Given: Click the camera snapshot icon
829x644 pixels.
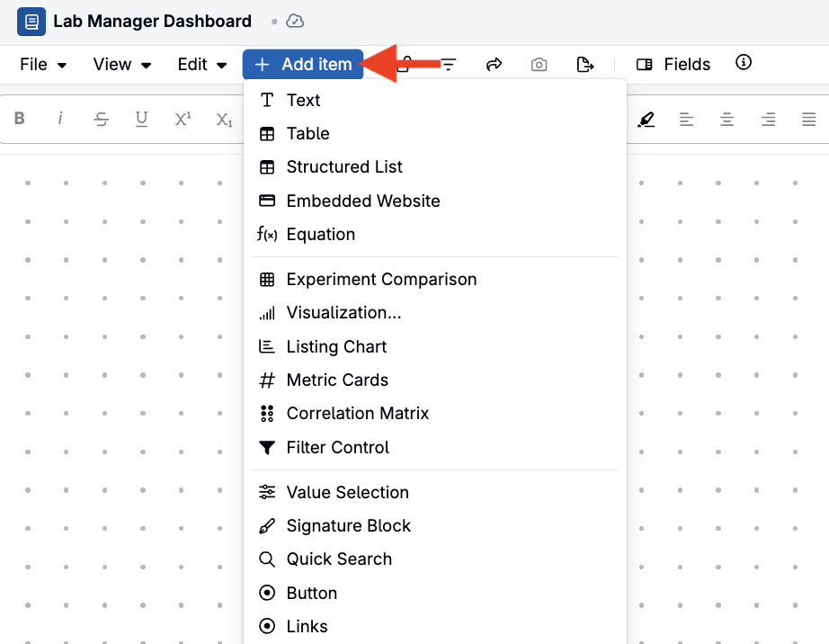Looking at the screenshot, I should [539, 65].
